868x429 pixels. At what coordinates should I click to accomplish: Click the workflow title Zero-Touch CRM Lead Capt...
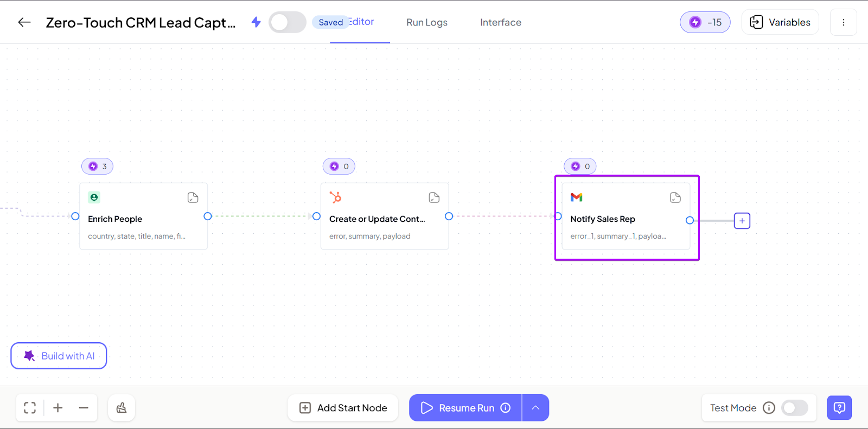(141, 22)
